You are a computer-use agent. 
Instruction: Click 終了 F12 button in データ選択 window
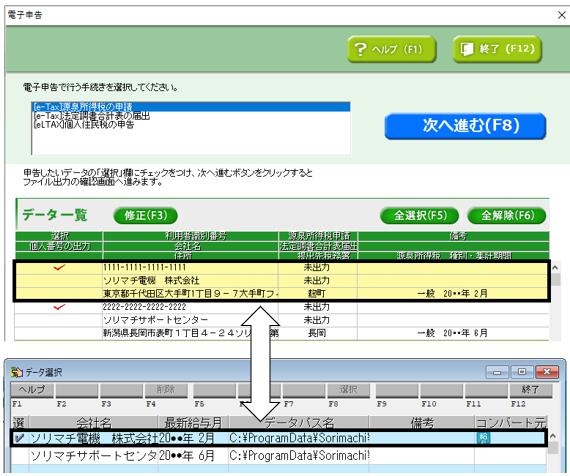(x=531, y=390)
